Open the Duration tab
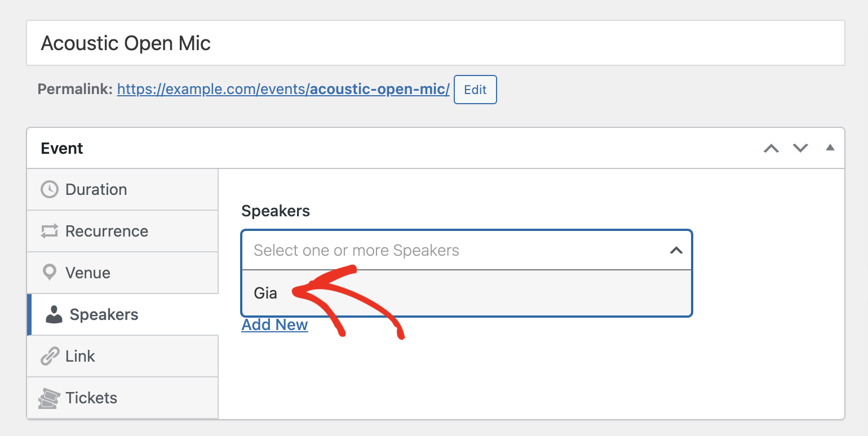 [123, 189]
